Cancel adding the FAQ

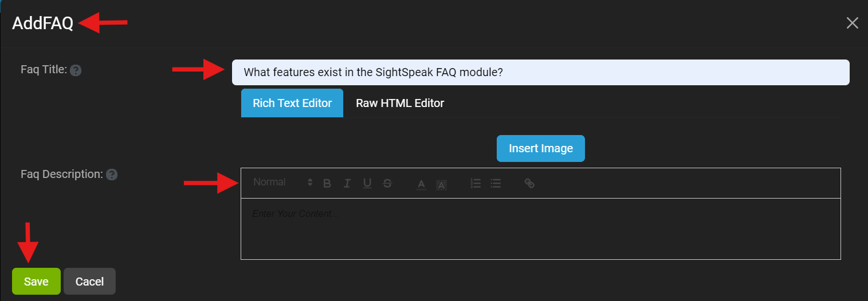pos(90,282)
